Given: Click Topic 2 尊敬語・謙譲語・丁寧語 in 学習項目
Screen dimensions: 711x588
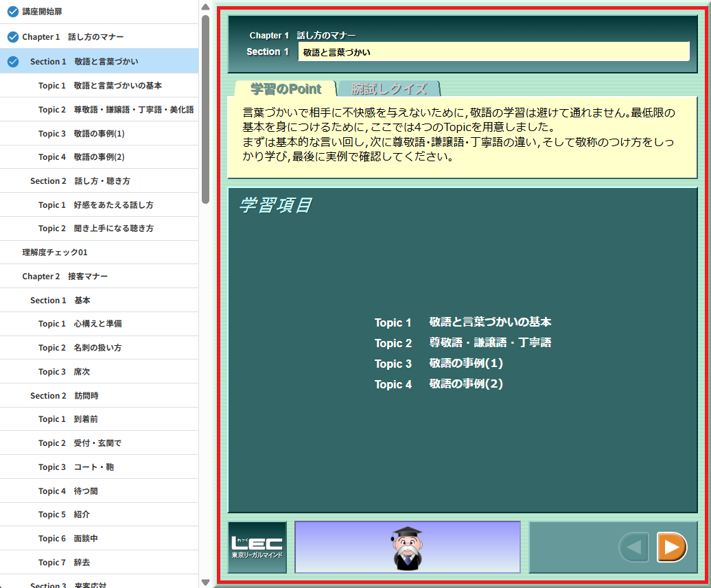Looking at the screenshot, I should coord(463,343).
